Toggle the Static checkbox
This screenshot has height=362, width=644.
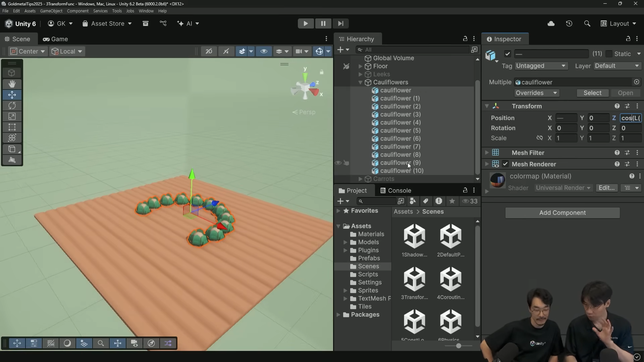(609, 54)
